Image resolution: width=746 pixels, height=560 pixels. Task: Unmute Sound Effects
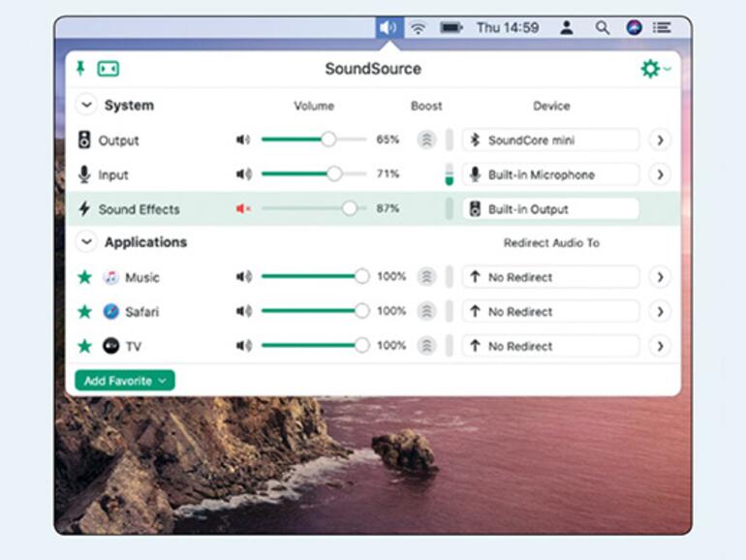[x=243, y=208]
